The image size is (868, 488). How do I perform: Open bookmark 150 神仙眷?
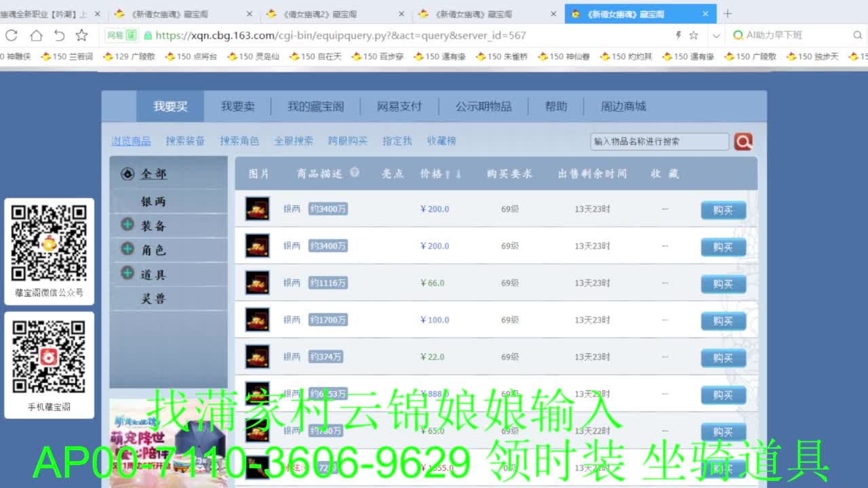tap(564, 57)
